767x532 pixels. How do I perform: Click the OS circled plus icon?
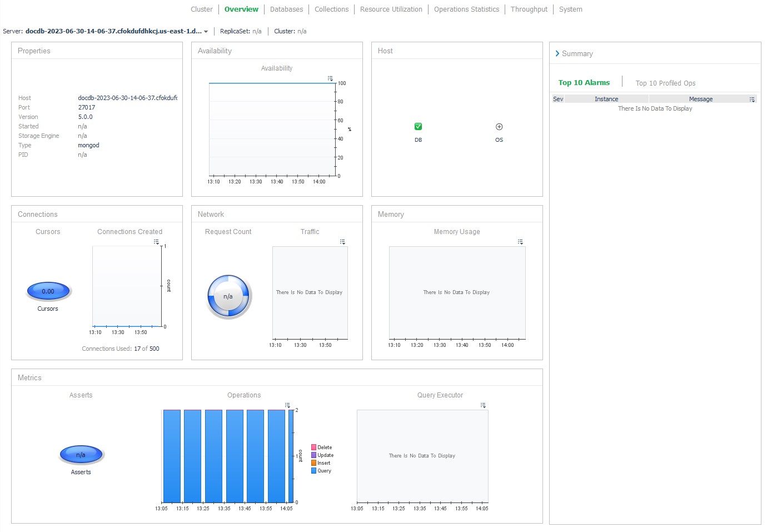point(499,126)
